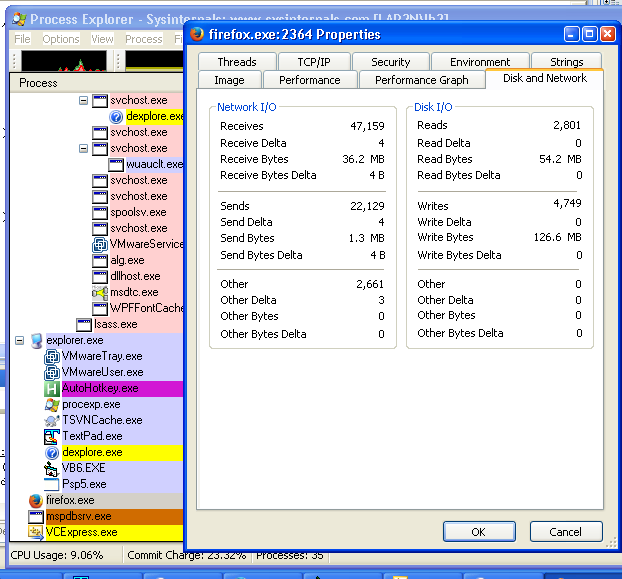This screenshot has height=579, width=622.
Task: Click the VMwareUser.exe icon
Action: pos(52,372)
